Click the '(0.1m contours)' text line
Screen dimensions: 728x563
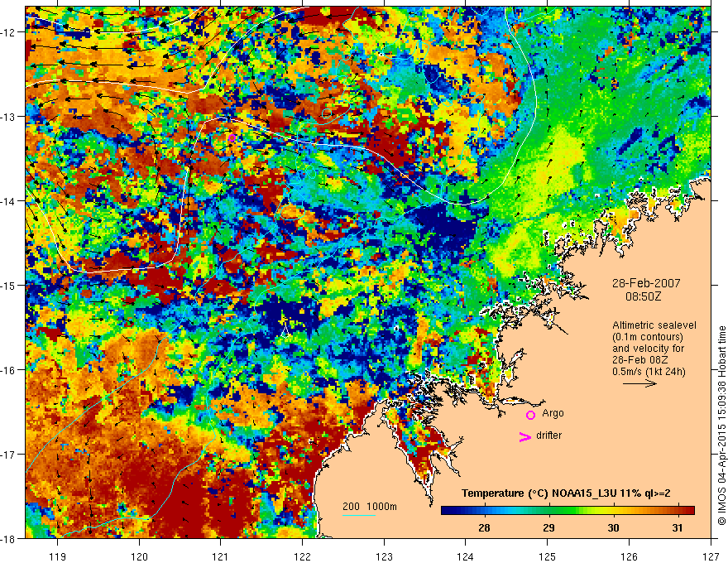(647, 337)
